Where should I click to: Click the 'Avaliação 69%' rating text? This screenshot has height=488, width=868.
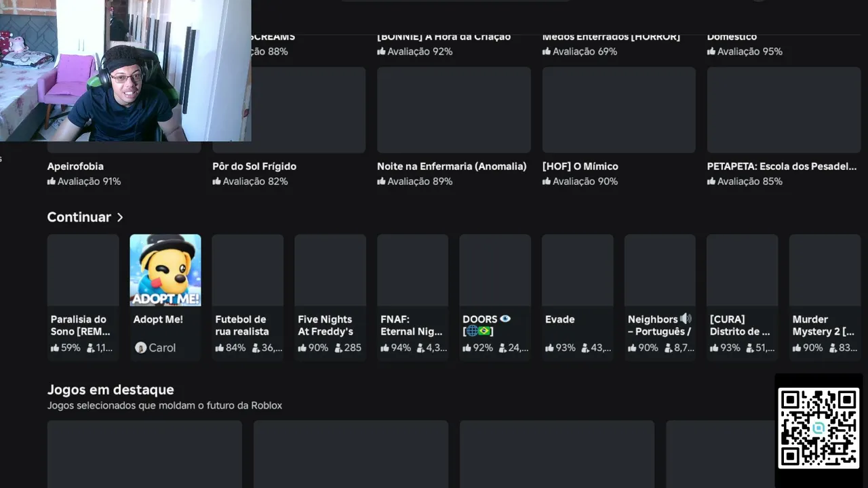(585, 52)
